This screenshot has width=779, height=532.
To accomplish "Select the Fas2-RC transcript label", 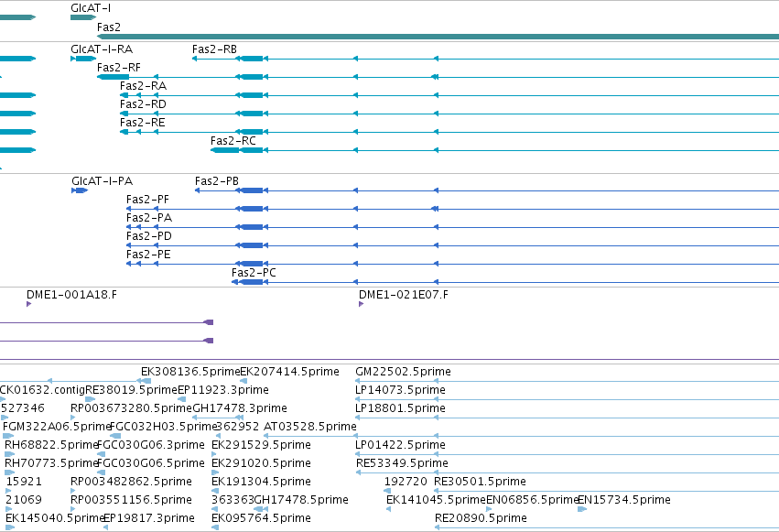I will point(233,141).
